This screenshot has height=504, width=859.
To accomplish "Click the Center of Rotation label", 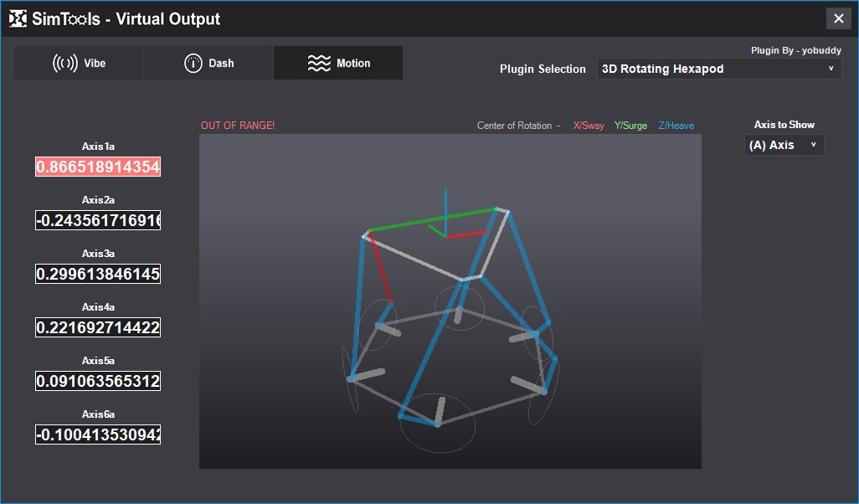I will click(514, 126).
